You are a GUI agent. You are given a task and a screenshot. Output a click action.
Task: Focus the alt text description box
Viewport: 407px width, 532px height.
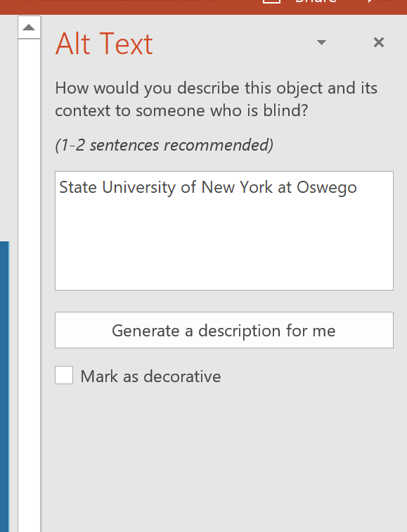pos(224,231)
